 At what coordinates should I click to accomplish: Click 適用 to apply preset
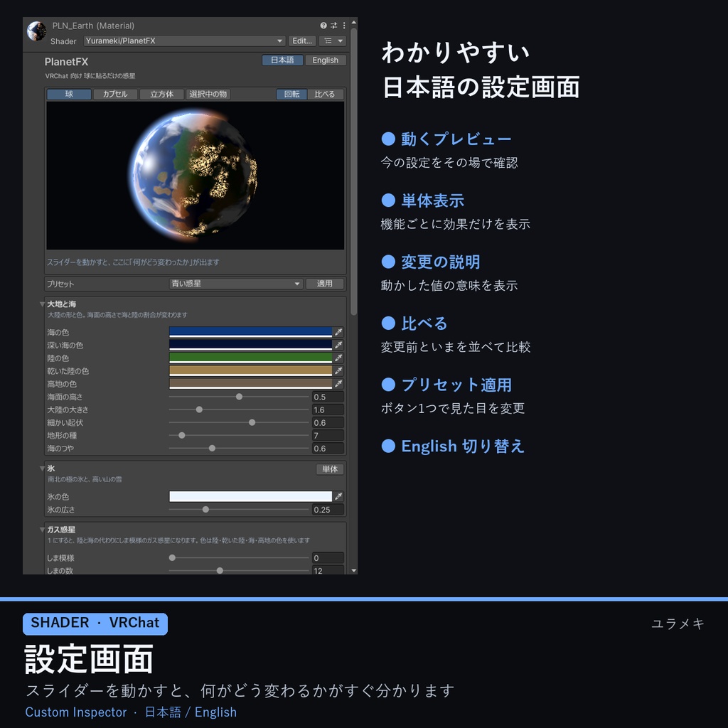(x=324, y=284)
